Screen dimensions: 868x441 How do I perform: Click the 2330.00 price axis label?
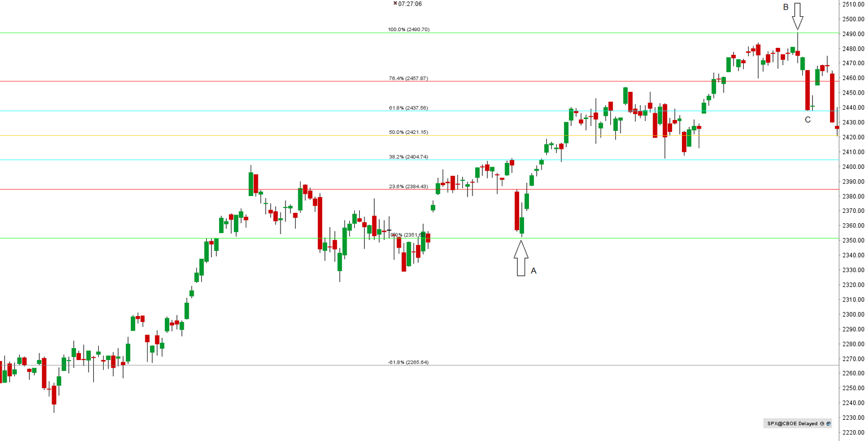pyautogui.click(x=853, y=270)
